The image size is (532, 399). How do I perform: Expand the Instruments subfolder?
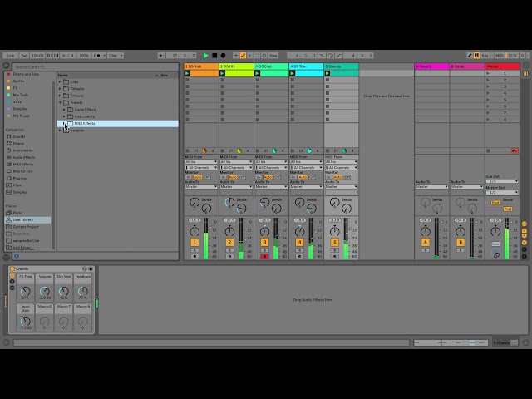click(64, 116)
